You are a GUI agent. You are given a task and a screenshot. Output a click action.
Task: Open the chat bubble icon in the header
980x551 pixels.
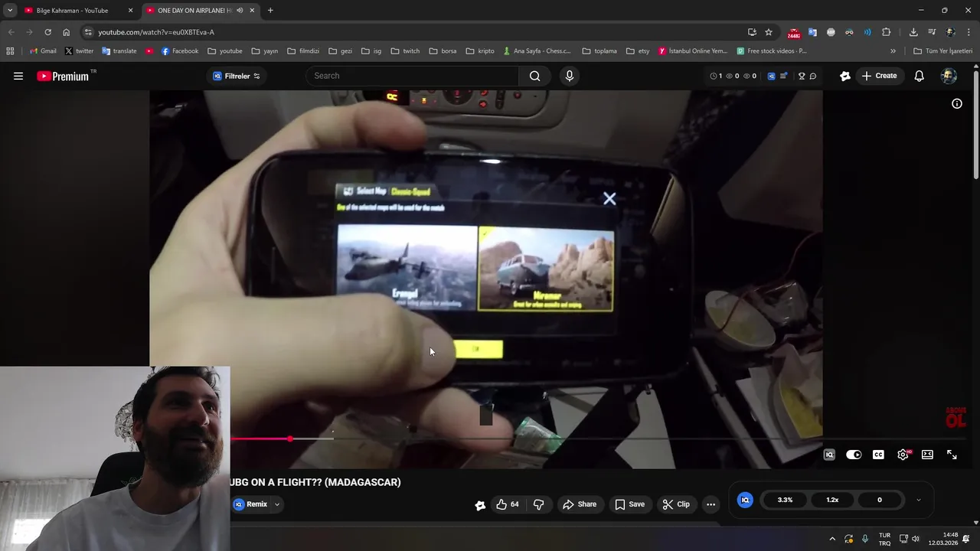tap(813, 76)
